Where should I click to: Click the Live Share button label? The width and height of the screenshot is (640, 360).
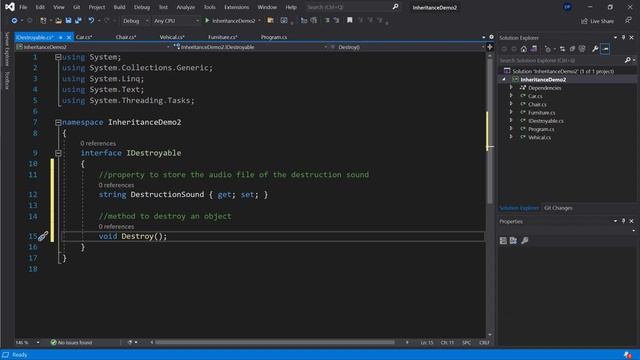(602, 21)
